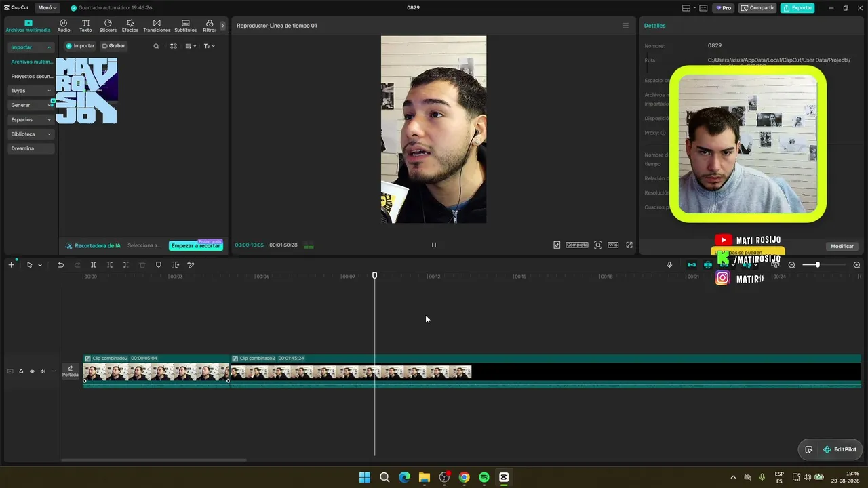The width and height of the screenshot is (868, 488).
Task: Click the Compartir button
Action: click(757, 8)
